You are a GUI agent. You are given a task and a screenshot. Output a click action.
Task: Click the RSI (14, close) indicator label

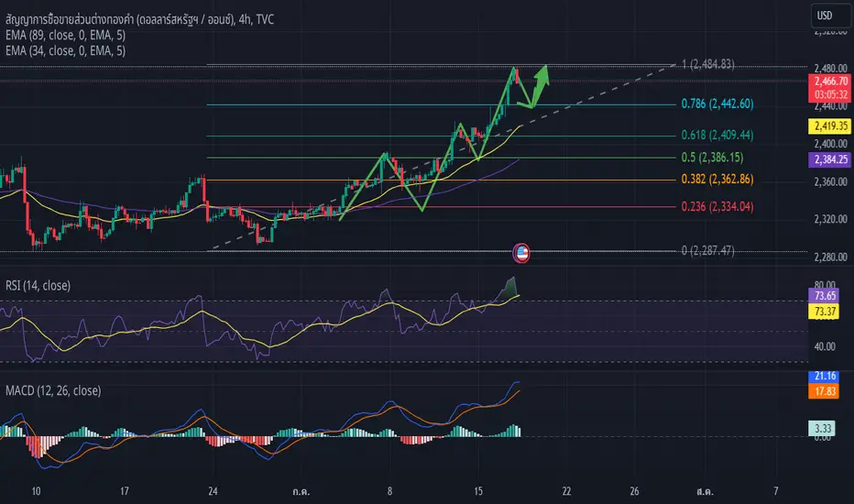[38, 286]
